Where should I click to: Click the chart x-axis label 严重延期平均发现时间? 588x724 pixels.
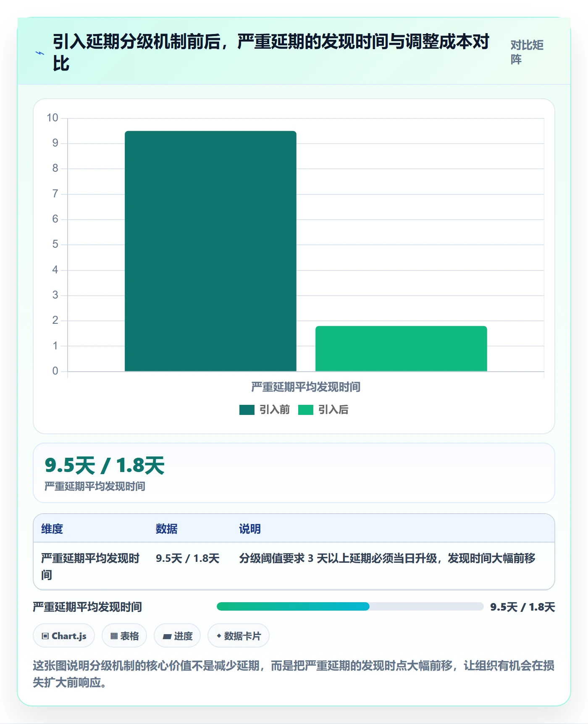(x=306, y=387)
